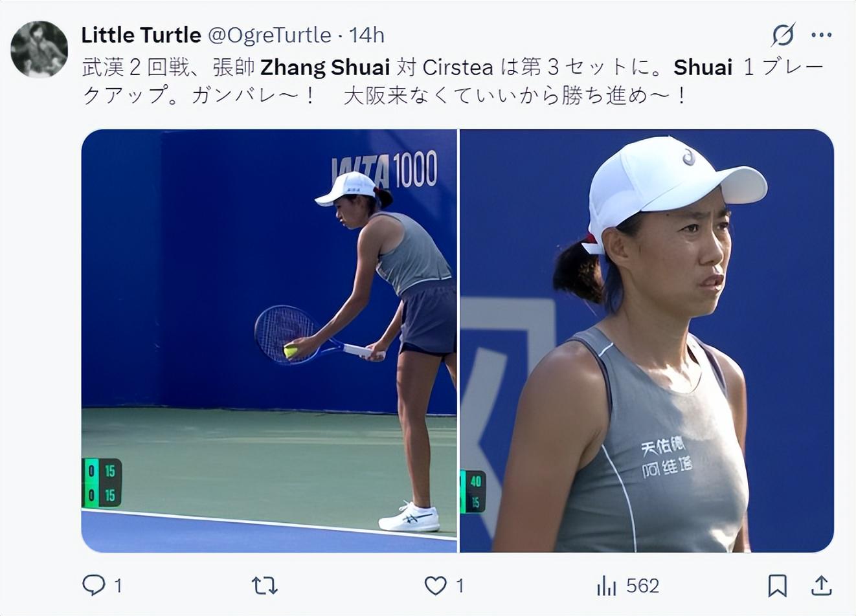Bookmark this tweet
The image size is (856, 616).
(x=777, y=586)
